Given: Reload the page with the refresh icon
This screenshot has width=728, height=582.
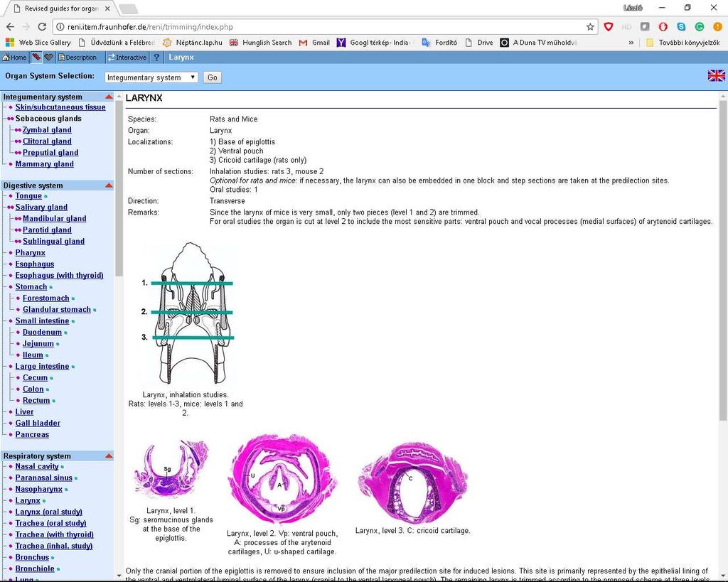Looking at the screenshot, I should 42,27.
